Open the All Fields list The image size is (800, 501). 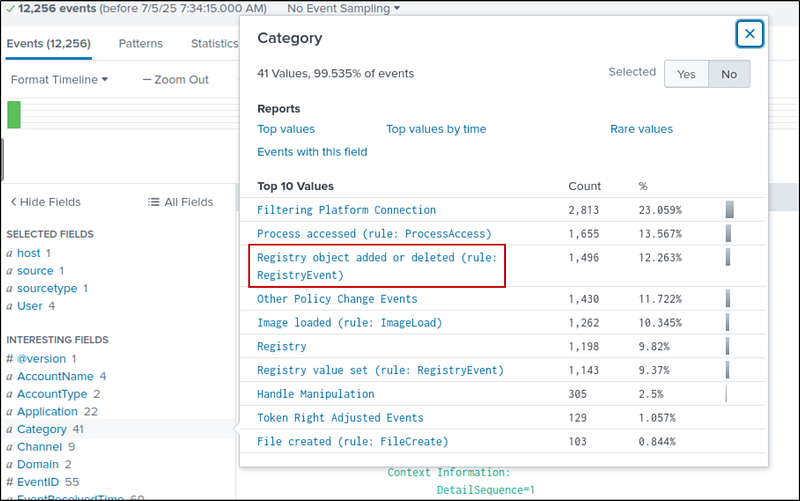coord(181,202)
